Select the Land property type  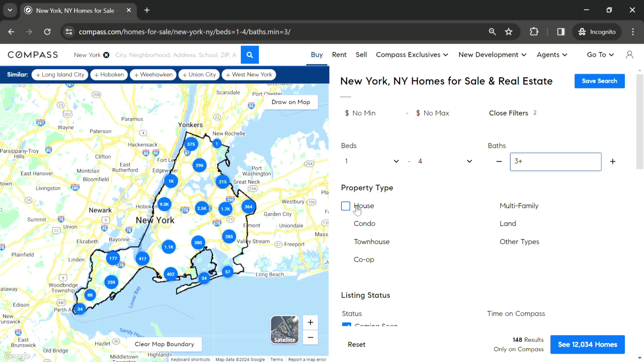tap(508, 224)
